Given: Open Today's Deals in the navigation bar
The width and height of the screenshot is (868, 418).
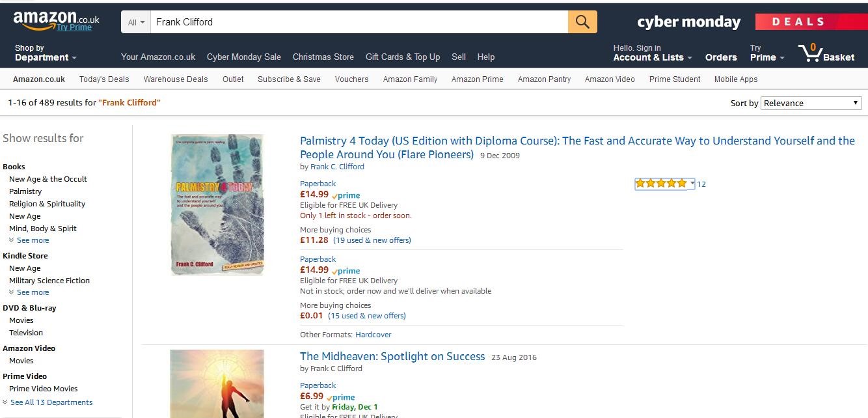Looking at the screenshot, I should coord(104,79).
